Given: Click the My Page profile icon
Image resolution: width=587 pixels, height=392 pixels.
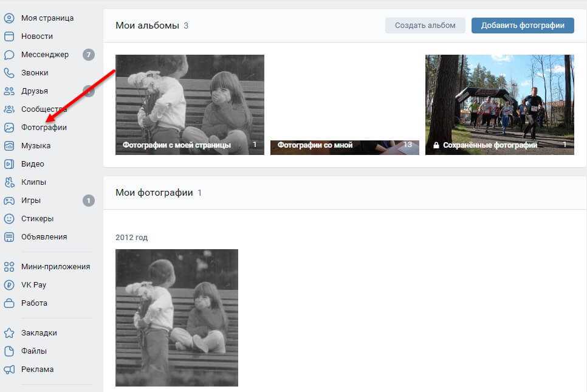Looking at the screenshot, I should (9, 18).
